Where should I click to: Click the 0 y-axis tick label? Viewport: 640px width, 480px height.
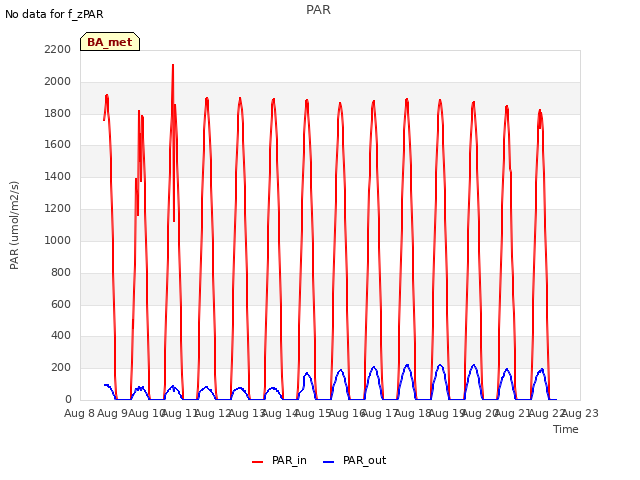coord(68,399)
